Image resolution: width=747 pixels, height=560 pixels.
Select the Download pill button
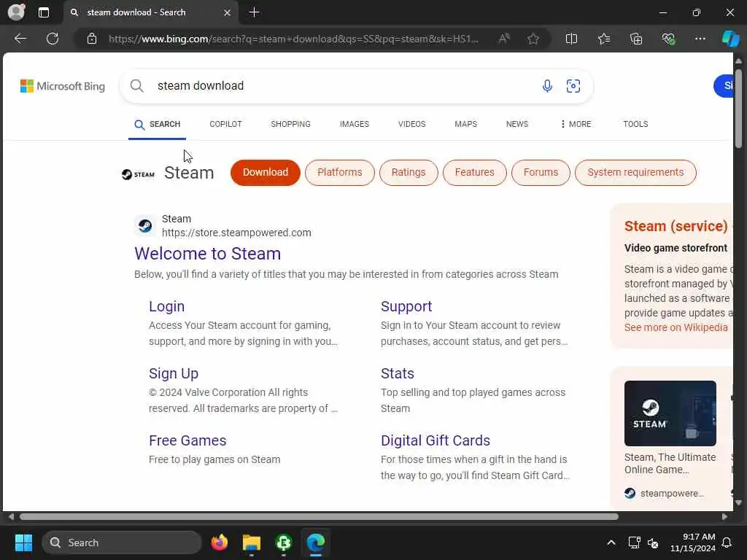pos(266,172)
